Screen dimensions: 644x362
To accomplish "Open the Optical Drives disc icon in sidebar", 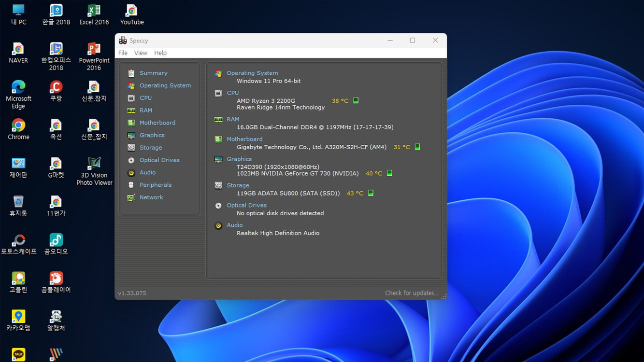I will [131, 160].
